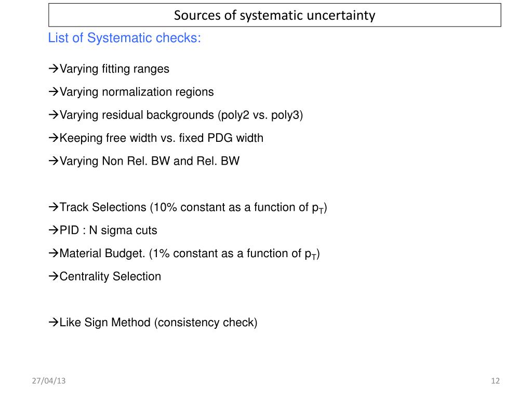Click arrow bullet before 'Varying Non Rel. BW'
Image resolution: width=532 pixels, height=399 pixels.
[x=54, y=161]
